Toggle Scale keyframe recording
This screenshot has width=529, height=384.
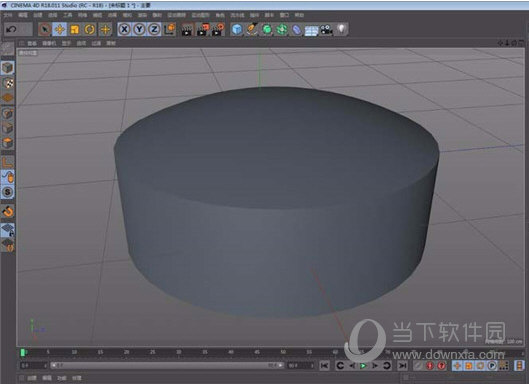[469, 366]
